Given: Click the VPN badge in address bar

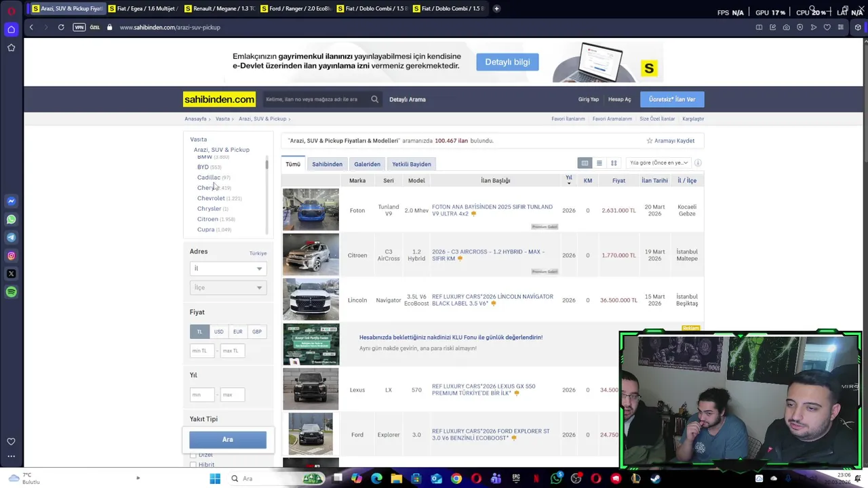Looking at the screenshot, I should (79, 27).
